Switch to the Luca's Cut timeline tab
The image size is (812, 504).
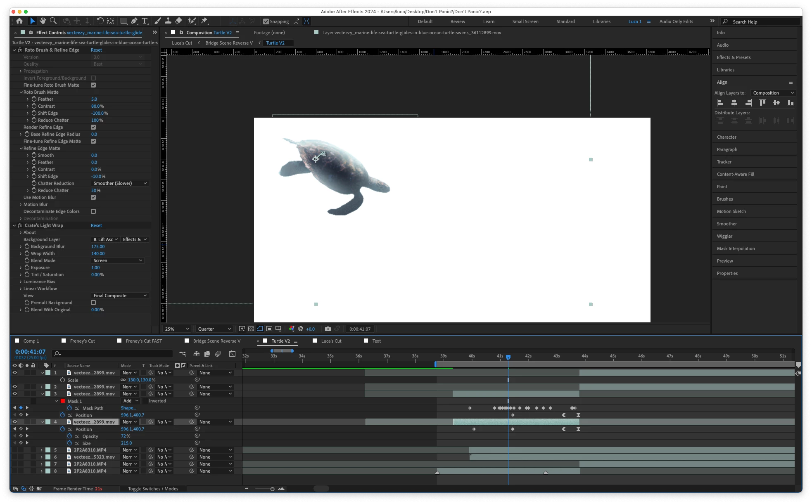tap(331, 341)
